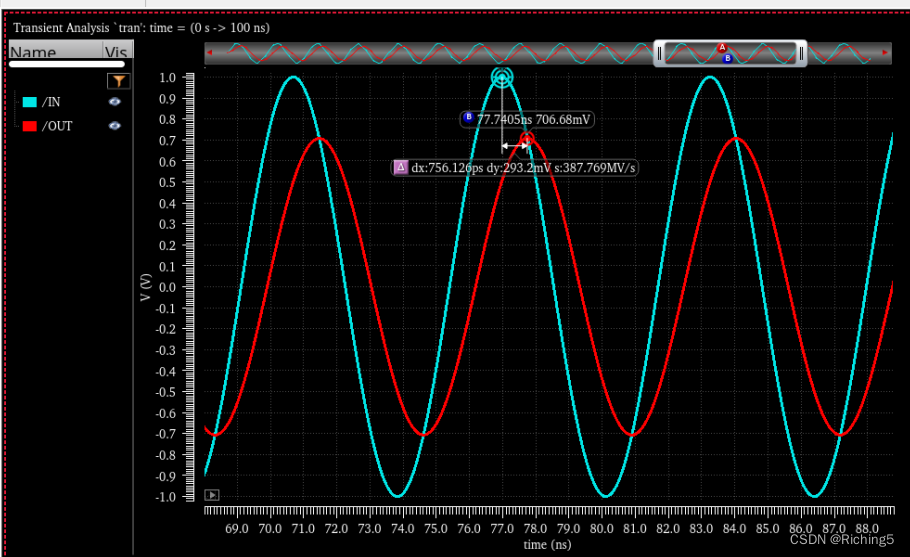Screen dimensions: 910x557
Task: Click the left handle of zoom window
Action: 659,53
